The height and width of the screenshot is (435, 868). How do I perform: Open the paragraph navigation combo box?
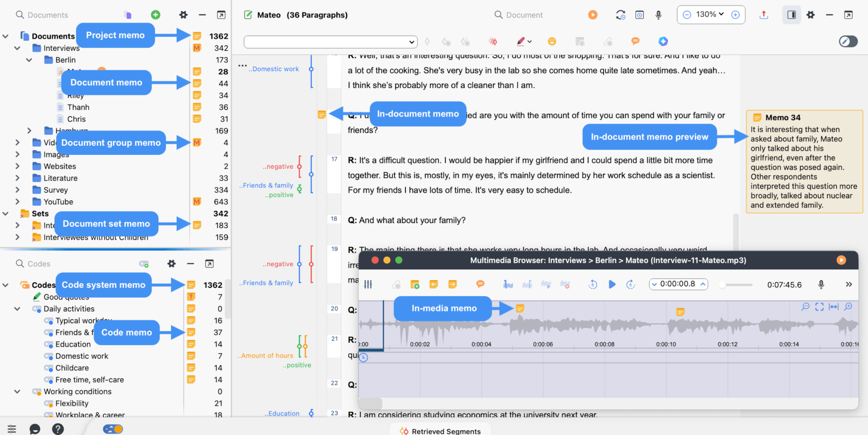click(330, 42)
